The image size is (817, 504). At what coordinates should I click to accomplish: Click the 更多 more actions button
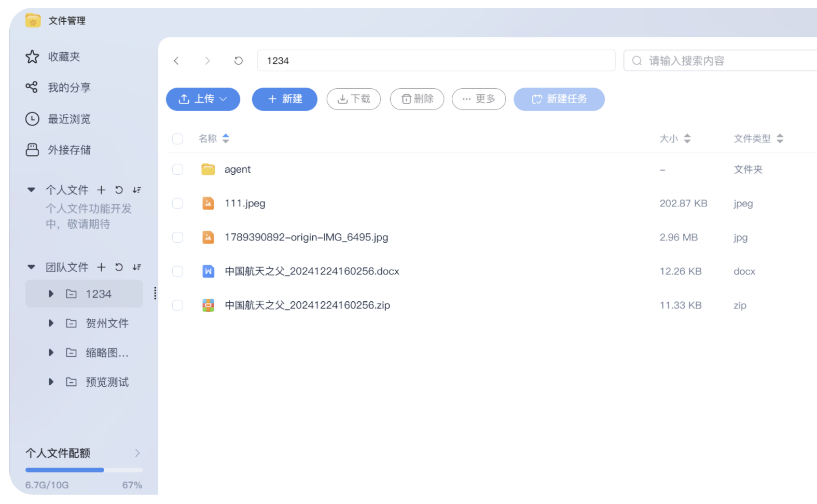479,99
